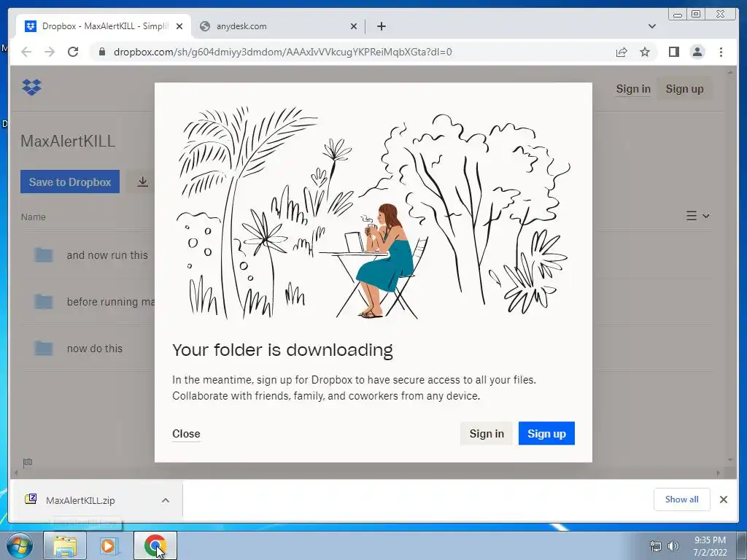Switch to the anydesk.com tab

pos(279,26)
